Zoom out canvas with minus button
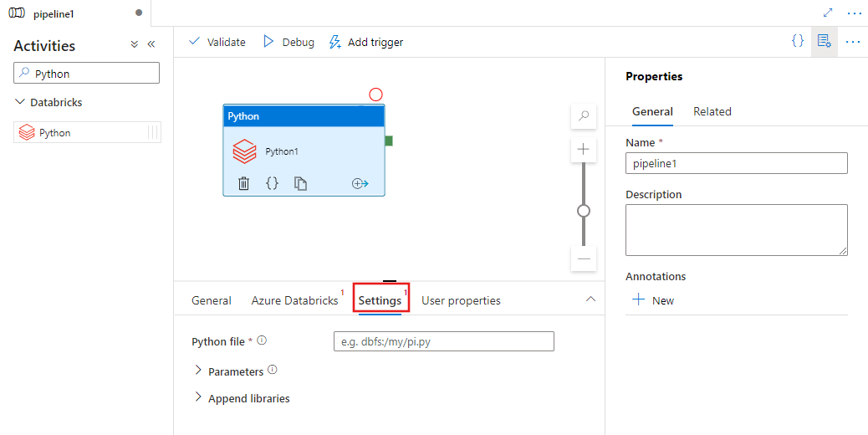Screen dimensions: 868x435 tap(584, 258)
